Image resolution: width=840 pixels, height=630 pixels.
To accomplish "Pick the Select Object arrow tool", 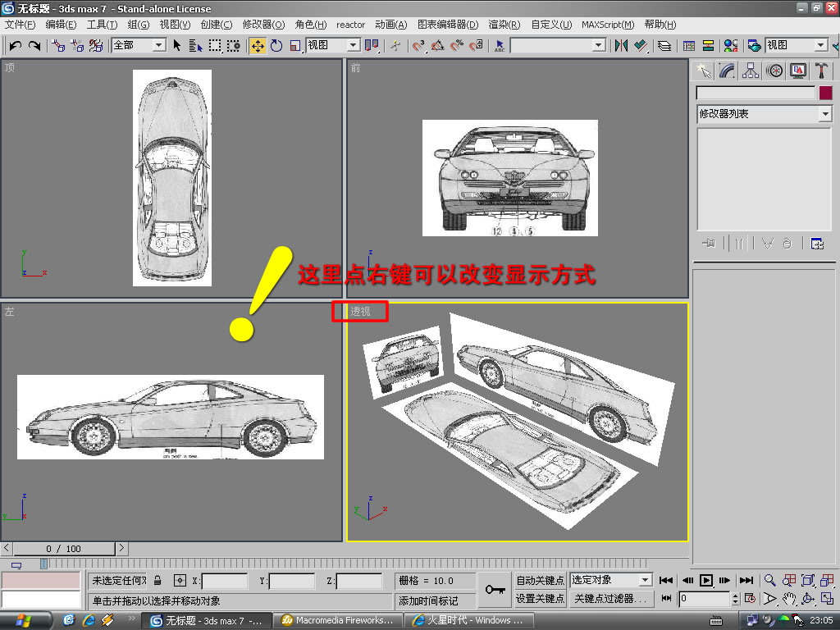I will 177,46.
